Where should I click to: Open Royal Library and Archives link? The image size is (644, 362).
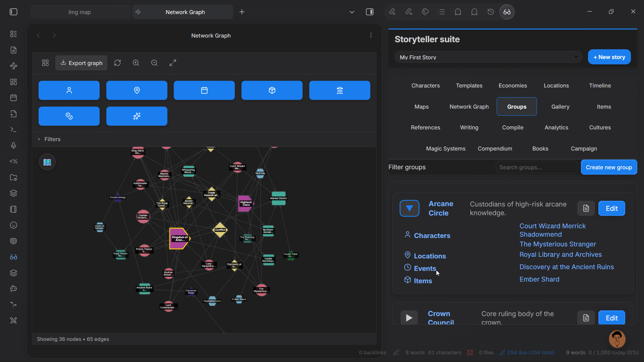560,255
